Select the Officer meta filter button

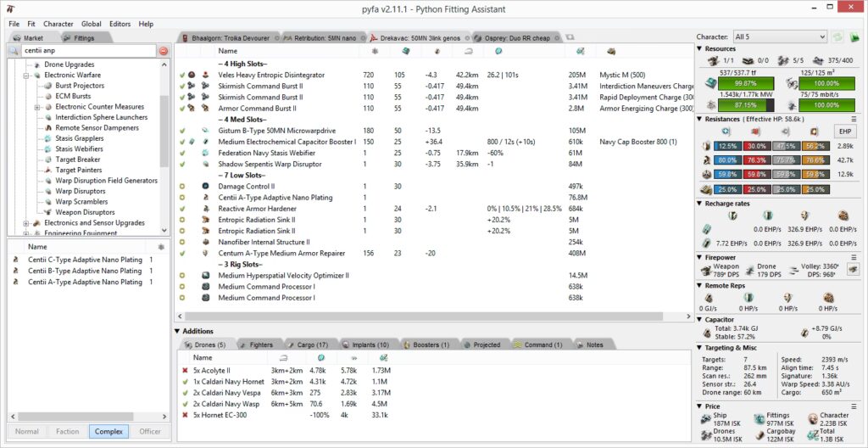(149, 431)
